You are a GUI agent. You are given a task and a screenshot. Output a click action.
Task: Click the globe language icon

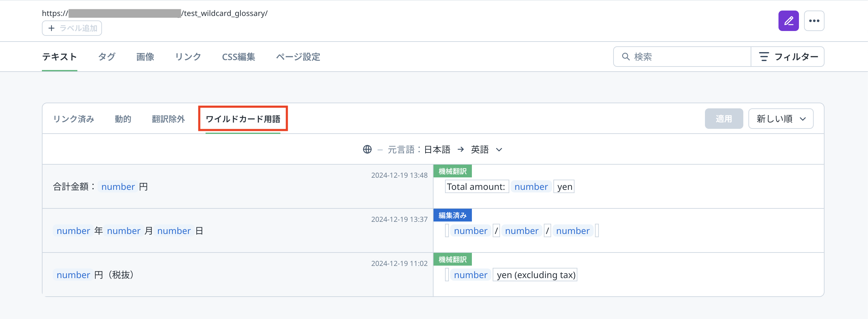367,149
